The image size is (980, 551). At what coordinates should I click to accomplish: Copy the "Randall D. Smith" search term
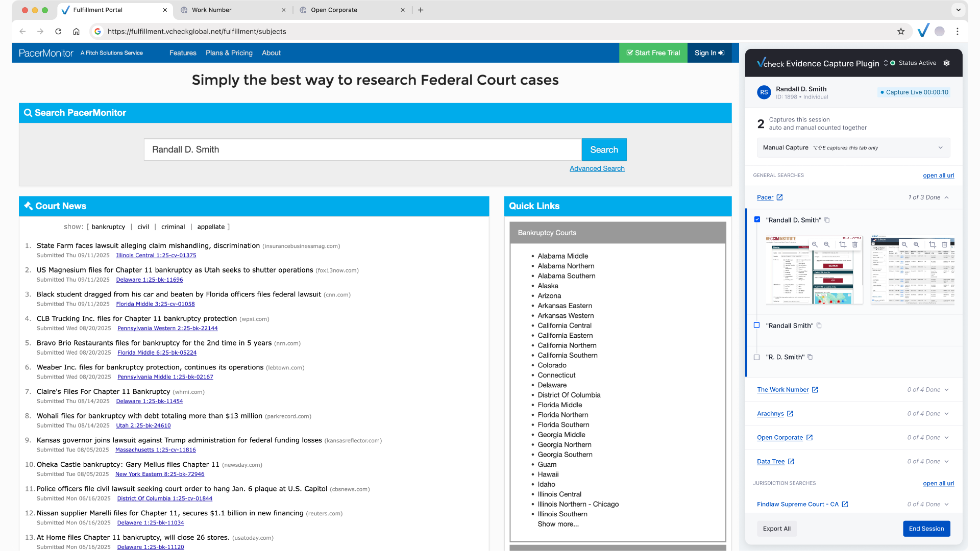click(x=827, y=220)
